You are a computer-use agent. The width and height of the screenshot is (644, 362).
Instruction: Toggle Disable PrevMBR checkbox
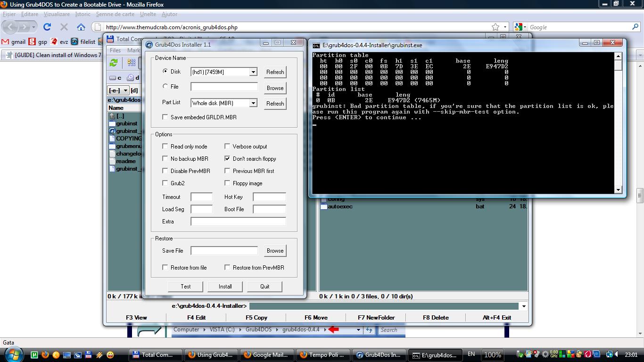tap(165, 171)
